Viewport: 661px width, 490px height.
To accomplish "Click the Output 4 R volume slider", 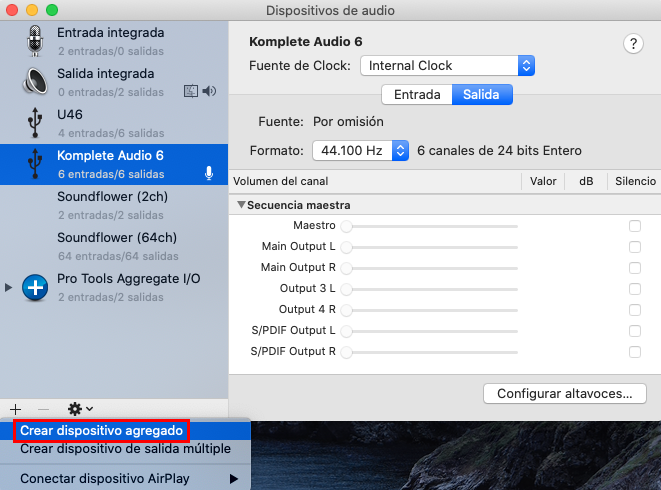I will [x=429, y=310].
